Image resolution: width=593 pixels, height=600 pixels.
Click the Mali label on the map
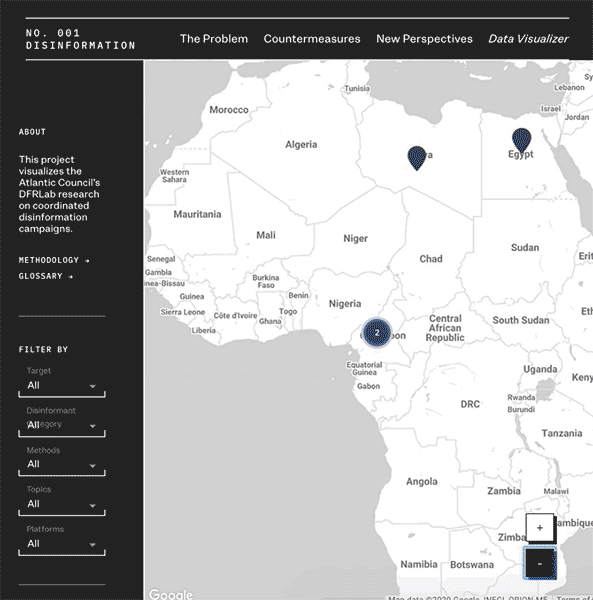point(266,235)
